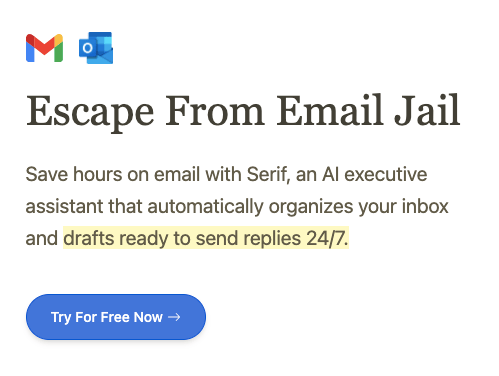Click the Try For Free Now button
Screen dimensions: 499x376
[x=116, y=317]
